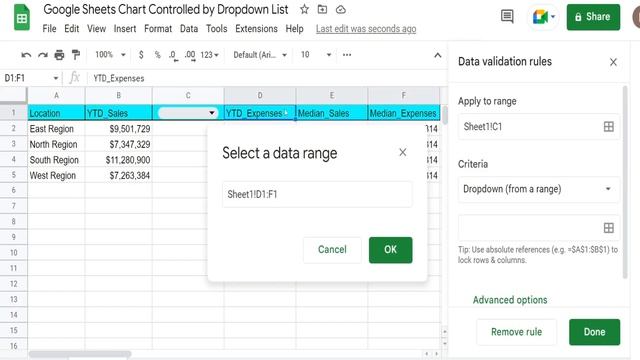Open font size dropdown showing 10
The width and height of the screenshot is (640, 360).
(x=316, y=55)
